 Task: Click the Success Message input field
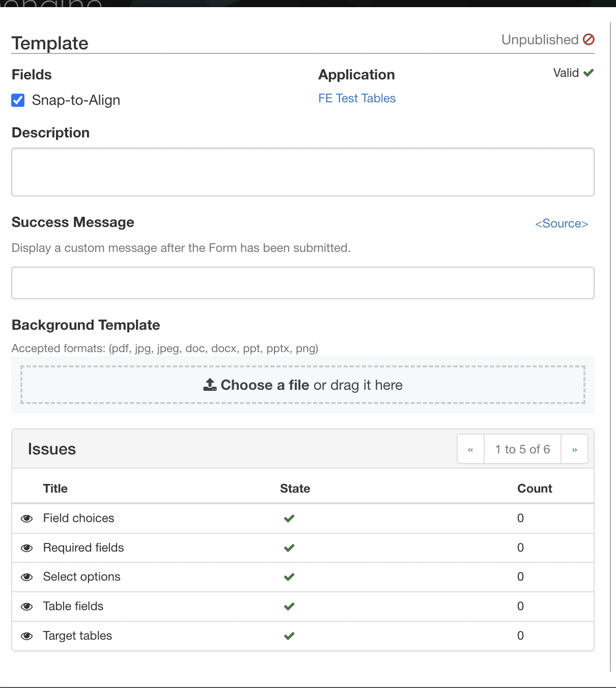(303, 283)
